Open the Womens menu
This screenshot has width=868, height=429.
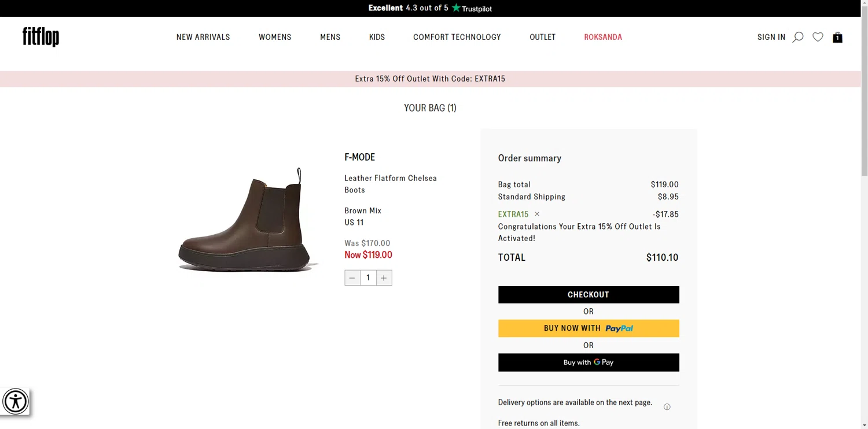(x=275, y=37)
